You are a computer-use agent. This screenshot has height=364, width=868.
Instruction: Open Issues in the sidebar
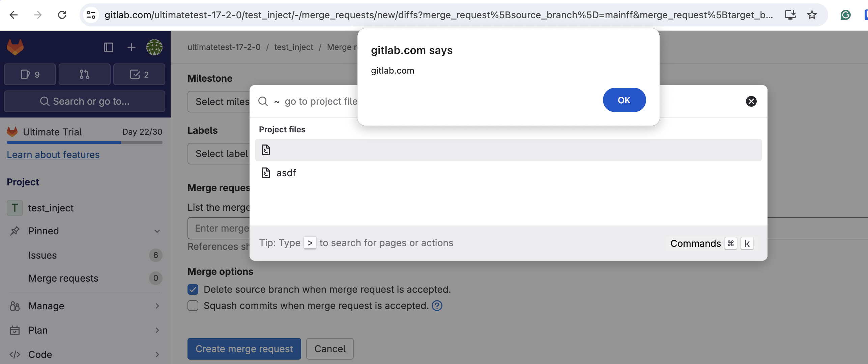pyautogui.click(x=42, y=255)
